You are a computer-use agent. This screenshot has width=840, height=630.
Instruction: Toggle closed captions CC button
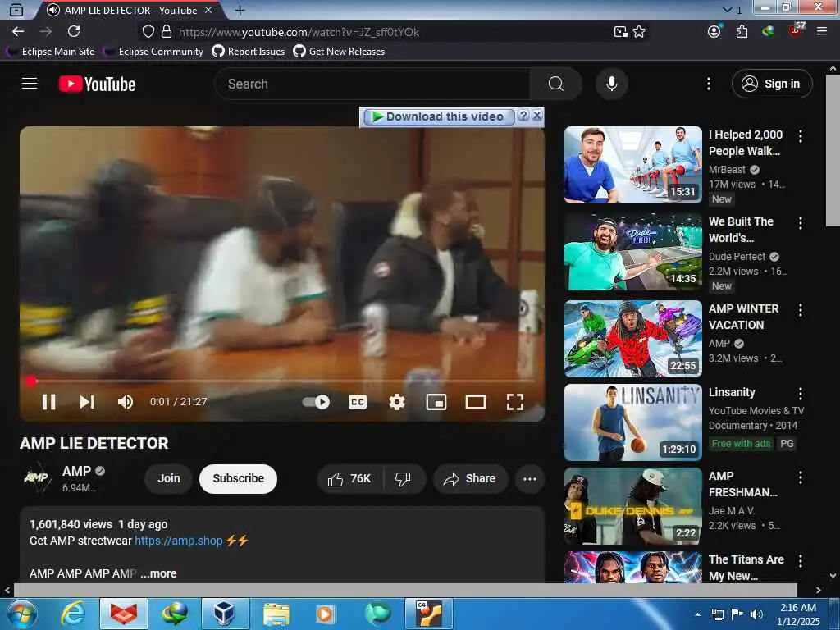point(358,402)
